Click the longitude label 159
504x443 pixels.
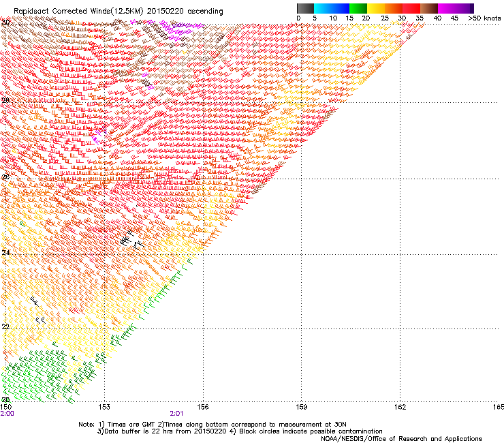[302, 408]
